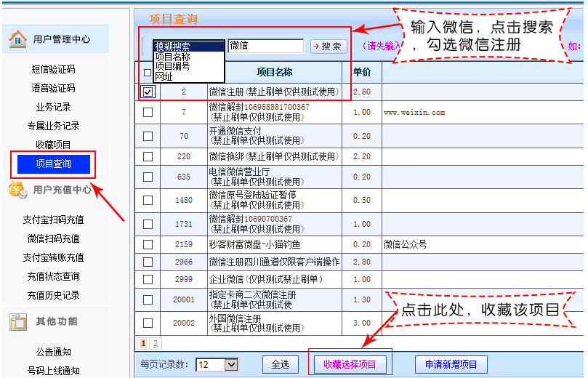Image resolution: width=588 pixels, height=378 pixels.
Task: Tick the 外国微信注册 row checkbox
Action: point(148,323)
